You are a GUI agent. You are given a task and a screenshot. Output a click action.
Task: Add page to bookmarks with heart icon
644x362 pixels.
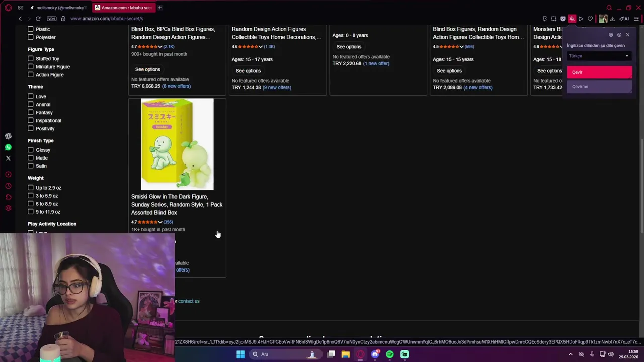tap(590, 19)
